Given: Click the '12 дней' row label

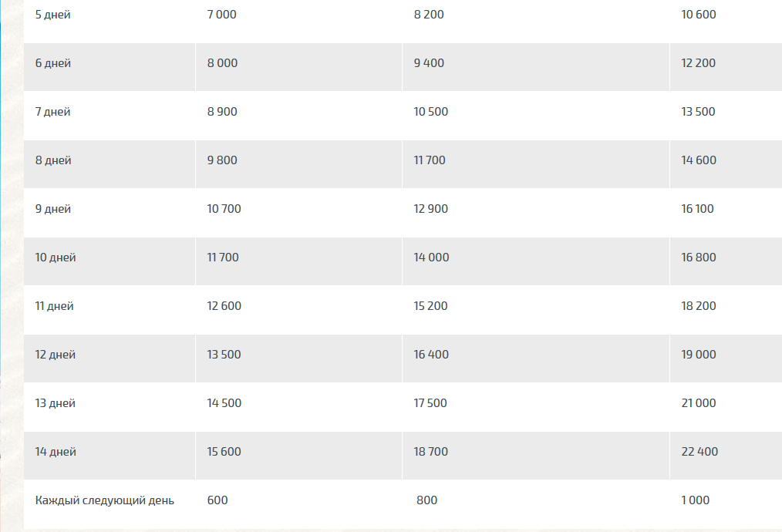Looking at the screenshot, I should pyautogui.click(x=56, y=355).
